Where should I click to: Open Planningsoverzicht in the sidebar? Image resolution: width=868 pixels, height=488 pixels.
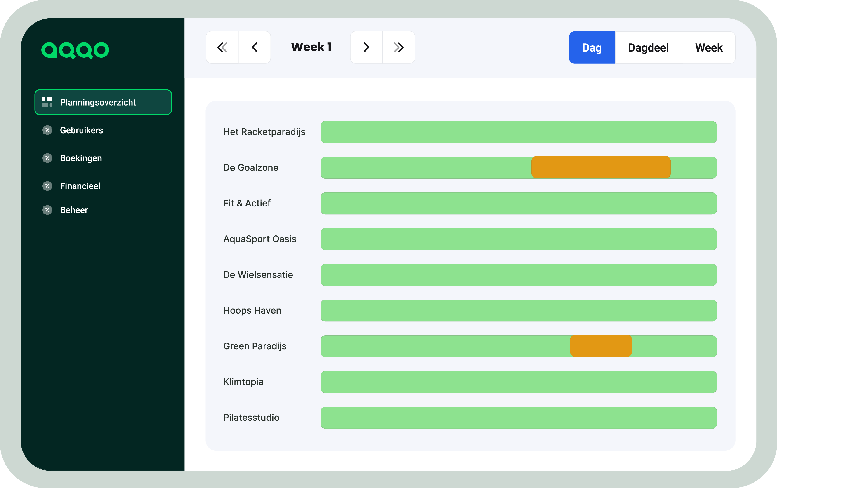pyautogui.click(x=103, y=102)
